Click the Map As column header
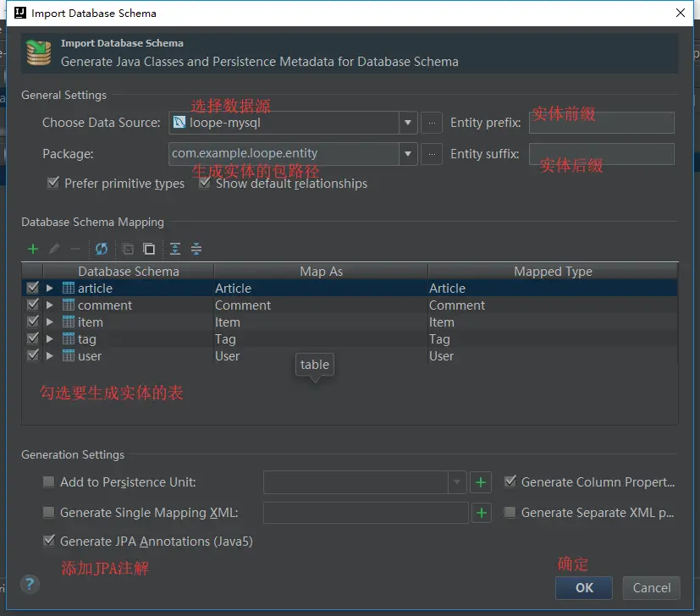The height and width of the screenshot is (616, 700). (x=321, y=272)
